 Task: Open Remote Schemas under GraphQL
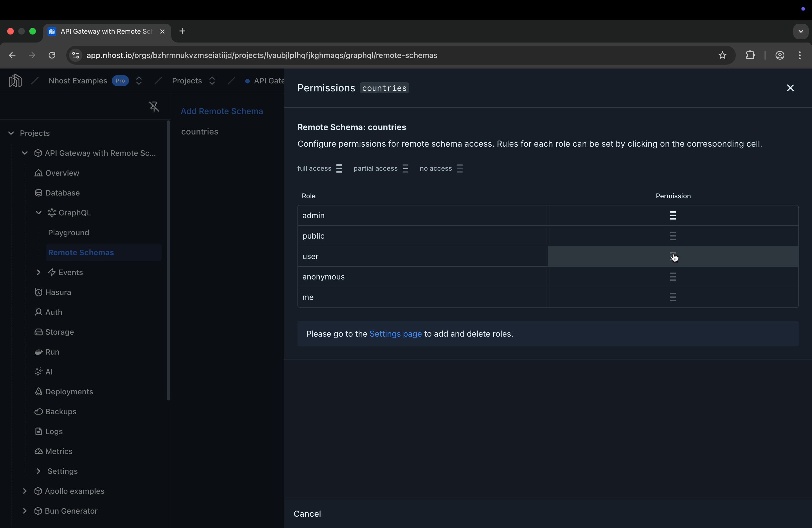point(81,252)
